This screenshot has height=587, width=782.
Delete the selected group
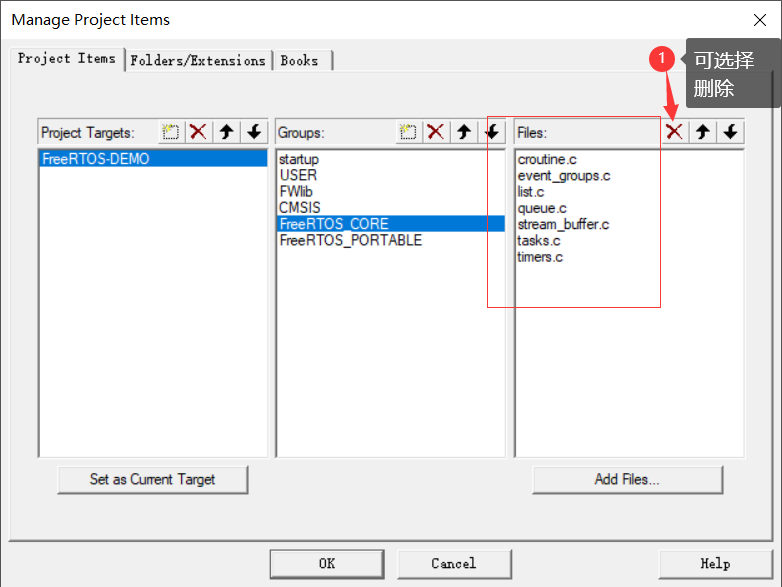[x=436, y=132]
